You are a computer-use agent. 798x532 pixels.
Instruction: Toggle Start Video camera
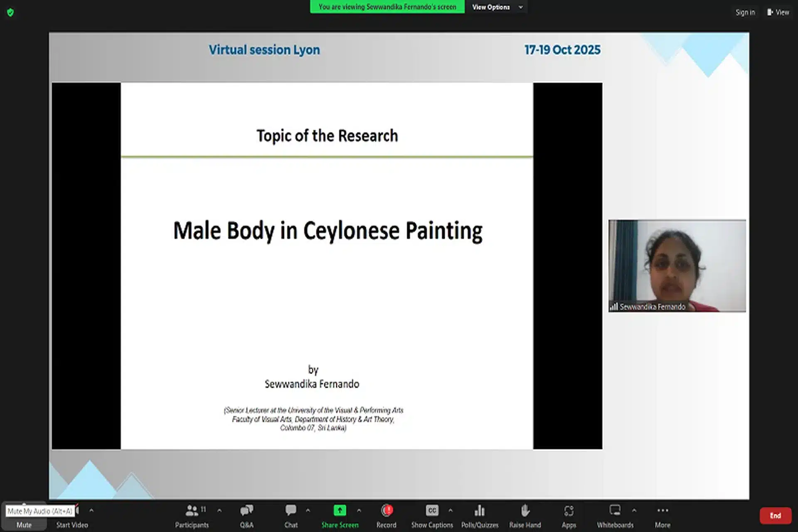click(72, 525)
